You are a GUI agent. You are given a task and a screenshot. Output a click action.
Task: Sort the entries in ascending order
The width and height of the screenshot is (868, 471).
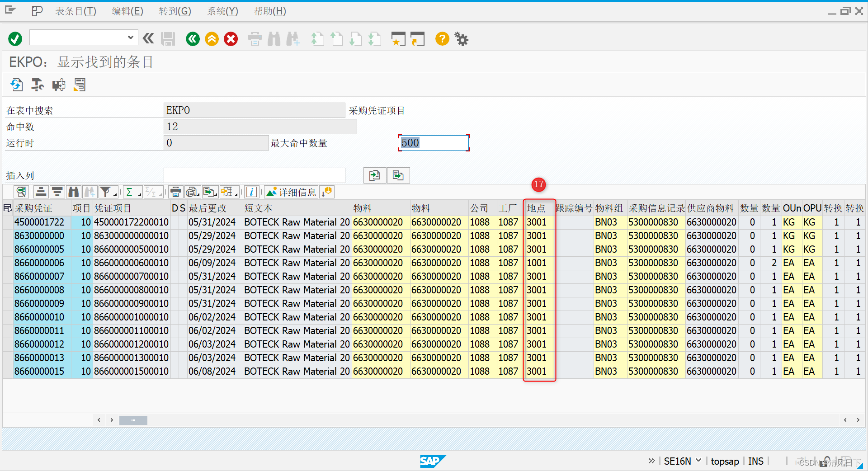pyautogui.click(x=41, y=192)
